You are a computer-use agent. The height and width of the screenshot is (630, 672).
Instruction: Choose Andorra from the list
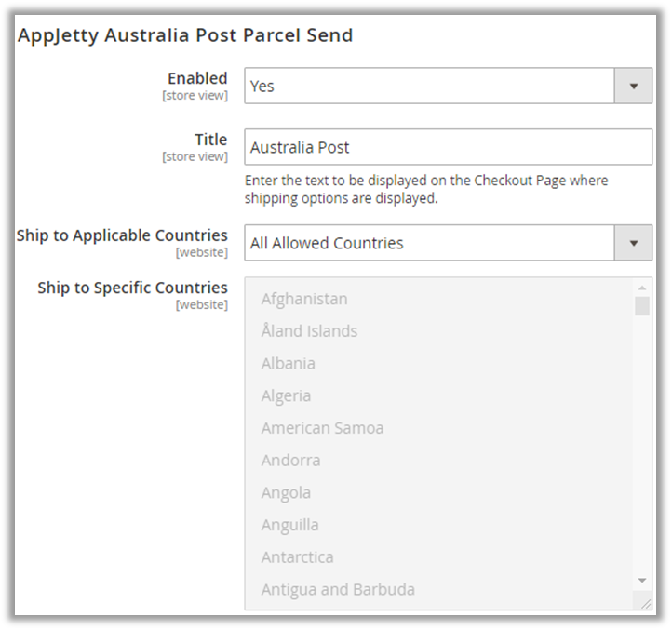[x=290, y=460]
